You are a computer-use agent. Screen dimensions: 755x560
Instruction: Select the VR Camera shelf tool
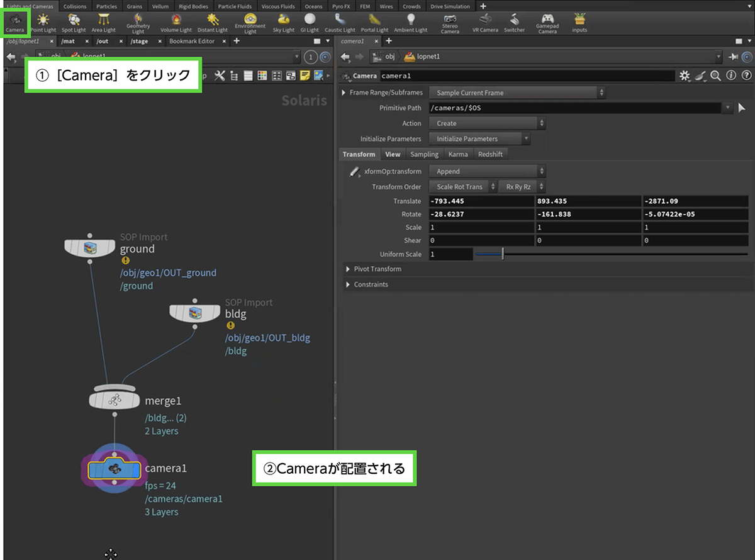(484, 22)
